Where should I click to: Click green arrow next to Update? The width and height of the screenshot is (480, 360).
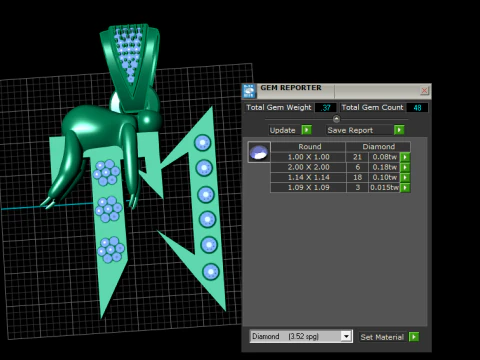click(306, 130)
